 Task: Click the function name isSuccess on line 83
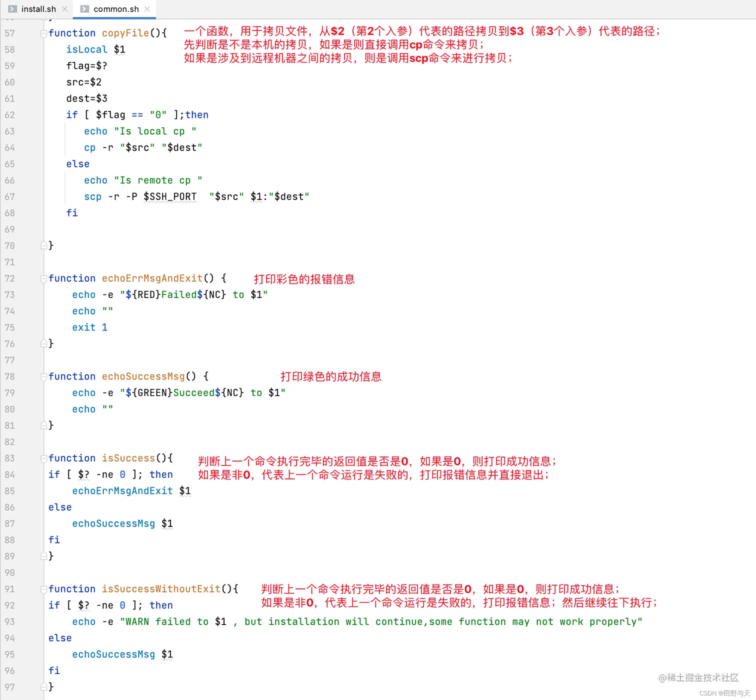coord(128,458)
